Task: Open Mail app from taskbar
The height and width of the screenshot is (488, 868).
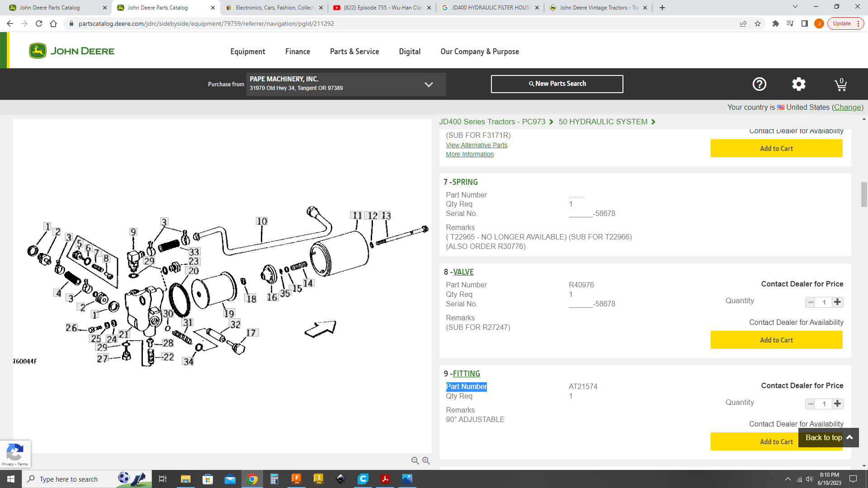Action: click(x=230, y=479)
